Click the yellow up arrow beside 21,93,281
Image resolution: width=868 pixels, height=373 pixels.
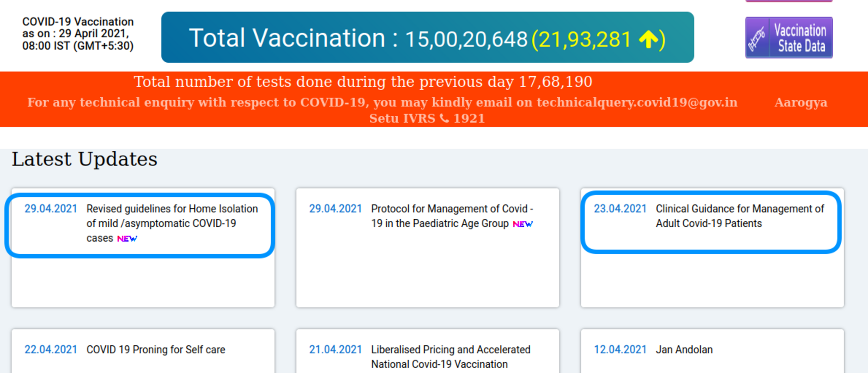648,39
